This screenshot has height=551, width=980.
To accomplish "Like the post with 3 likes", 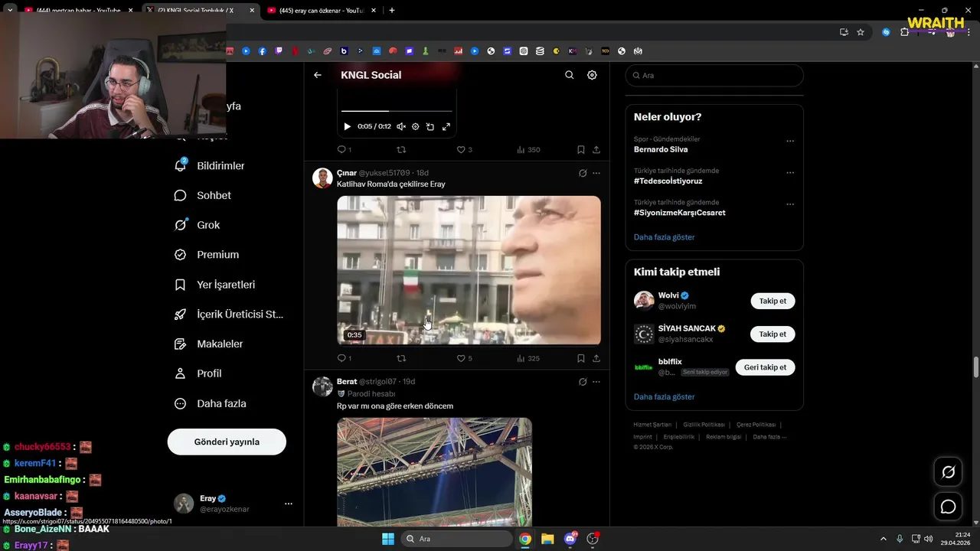I will coord(464,150).
